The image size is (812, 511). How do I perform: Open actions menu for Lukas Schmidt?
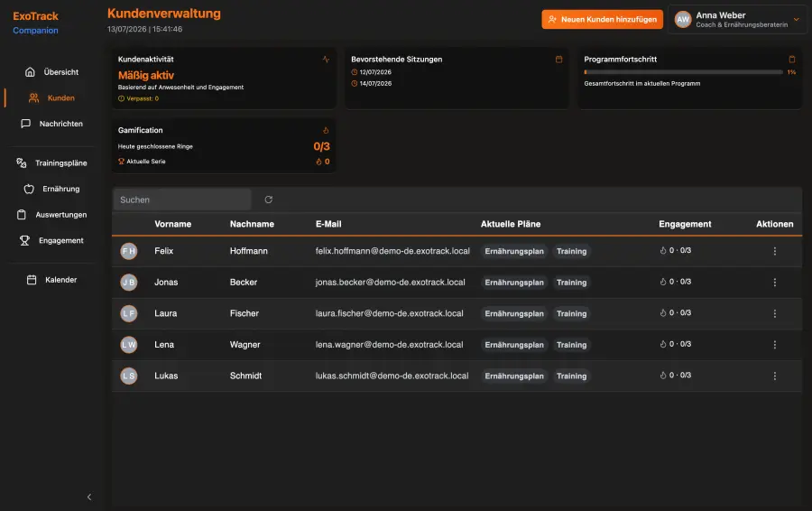click(x=775, y=376)
